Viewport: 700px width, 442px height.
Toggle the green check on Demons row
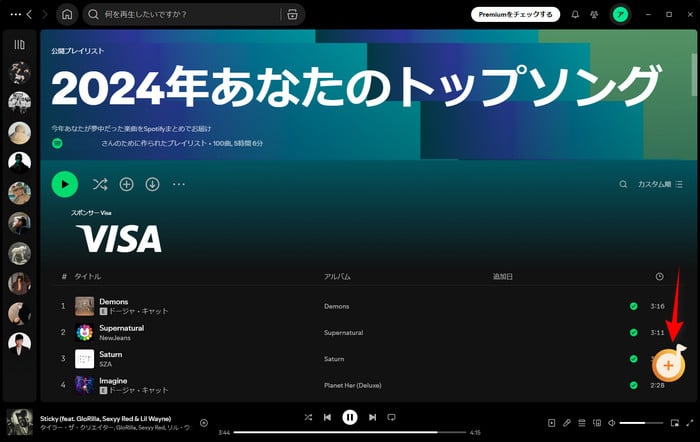click(633, 306)
